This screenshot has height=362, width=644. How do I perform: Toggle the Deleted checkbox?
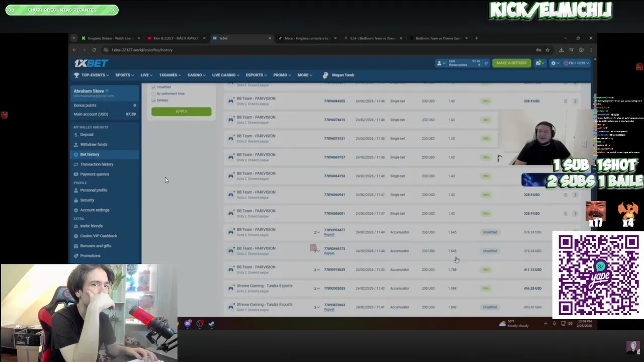(153, 100)
